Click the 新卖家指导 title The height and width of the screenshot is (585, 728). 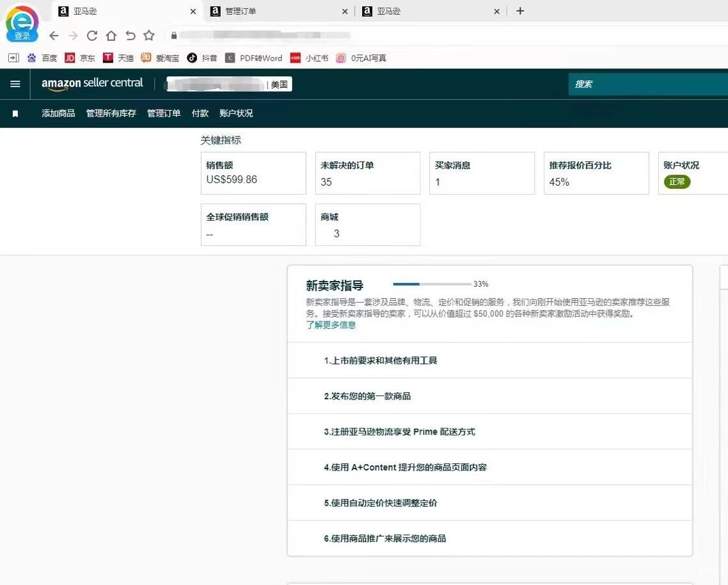335,285
